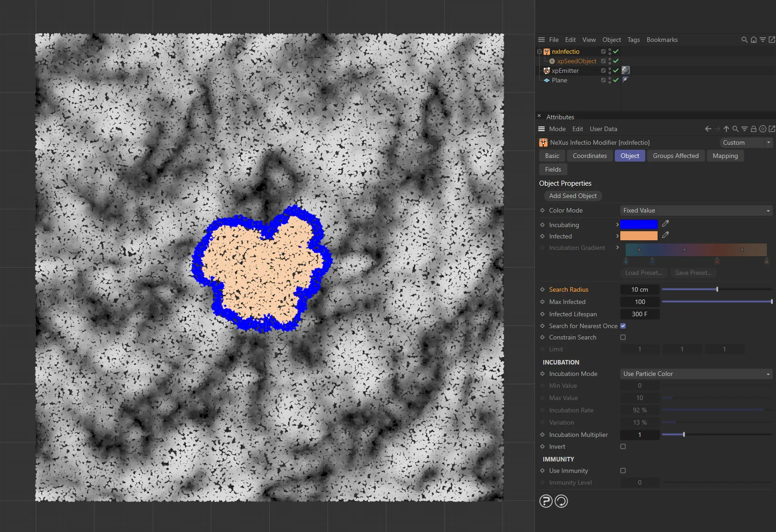
Task: Open the Incubation Mode dropdown
Action: click(695, 374)
